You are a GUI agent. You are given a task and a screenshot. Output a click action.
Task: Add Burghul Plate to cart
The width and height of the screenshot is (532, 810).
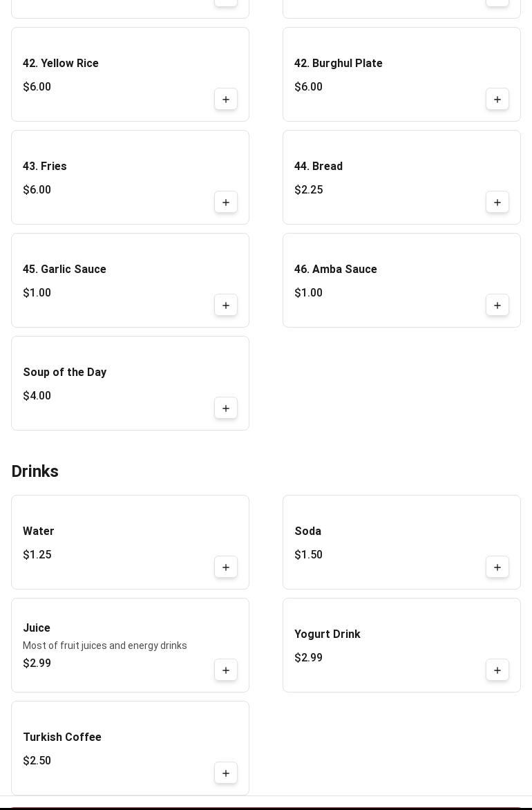tap(497, 100)
